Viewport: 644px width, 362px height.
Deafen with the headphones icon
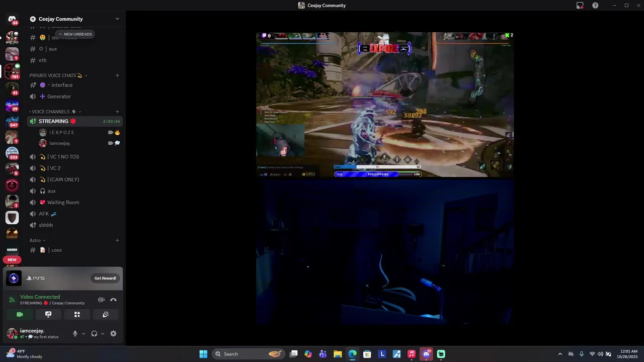pyautogui.click(x=94, y=333)
